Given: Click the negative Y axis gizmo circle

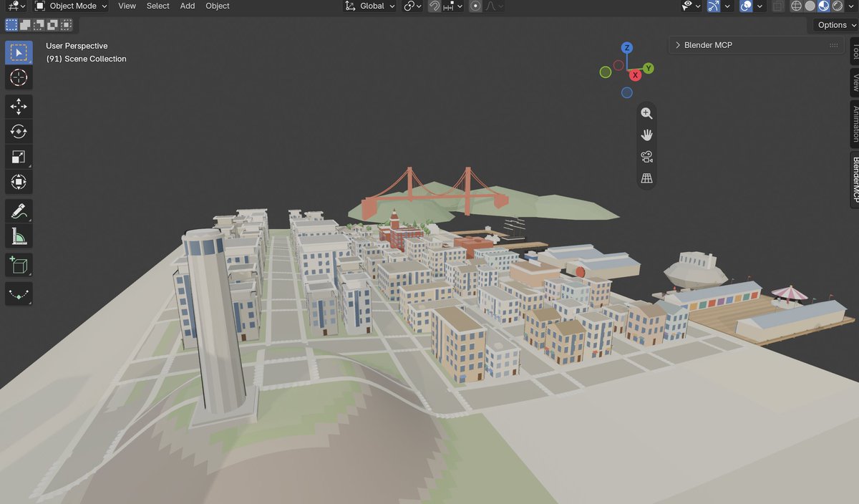Looking at the screenshot, I should click(x=606, y=72).
